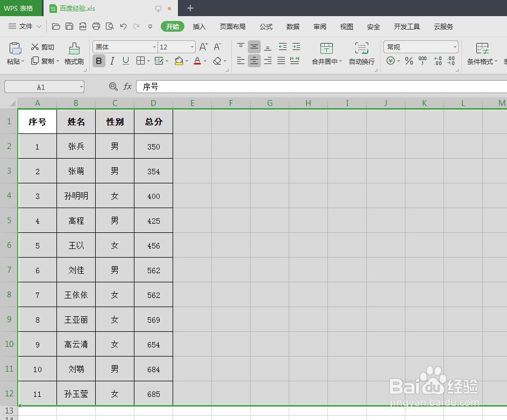Open the fill color dropdown arrow
The height and width of the screenshot is (420, 507).
[187, 61]
